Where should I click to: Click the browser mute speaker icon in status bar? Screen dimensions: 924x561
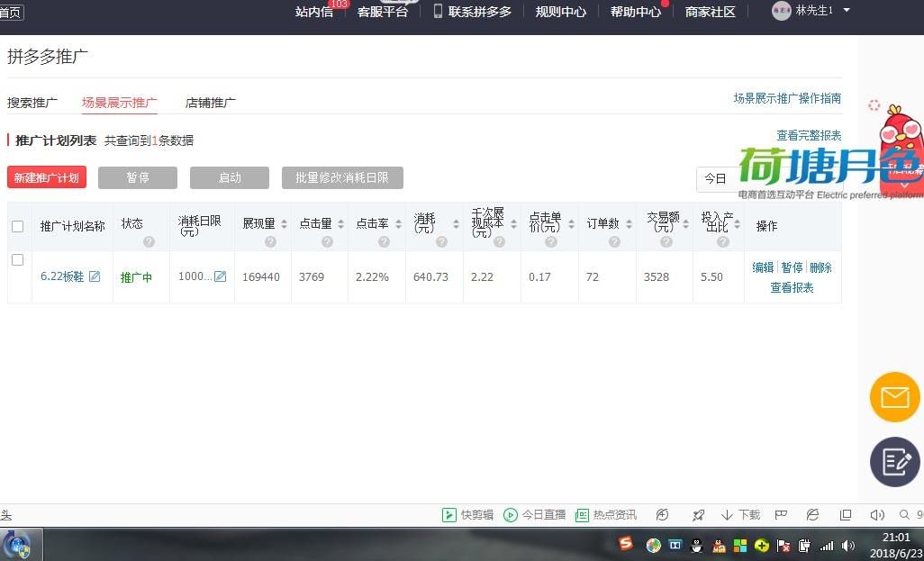[877, 515]
